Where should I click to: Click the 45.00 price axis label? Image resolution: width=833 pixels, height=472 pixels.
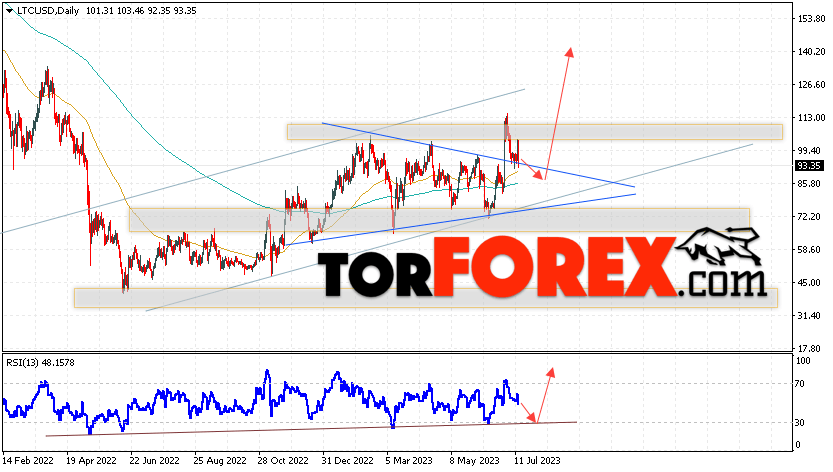point(812,282)
